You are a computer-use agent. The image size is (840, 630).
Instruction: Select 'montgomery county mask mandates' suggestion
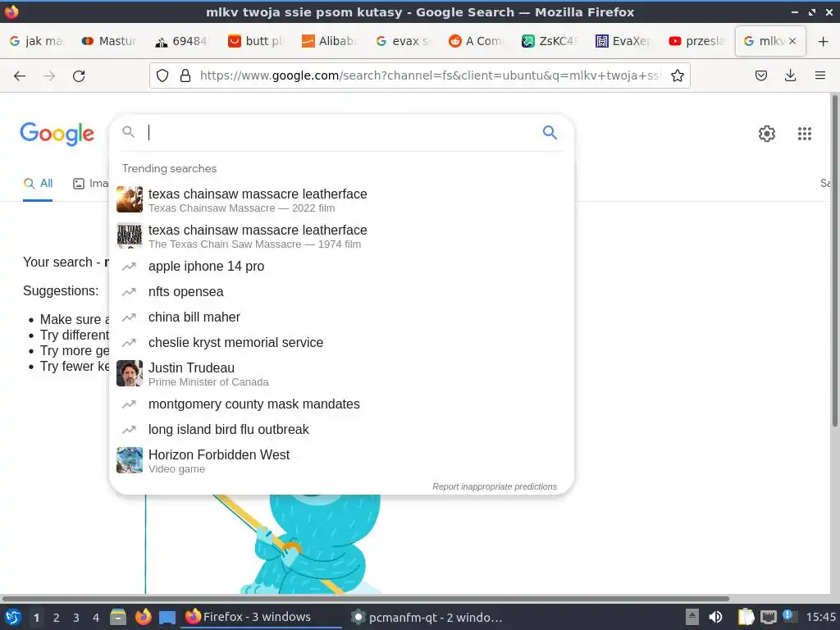coord(341,404)
